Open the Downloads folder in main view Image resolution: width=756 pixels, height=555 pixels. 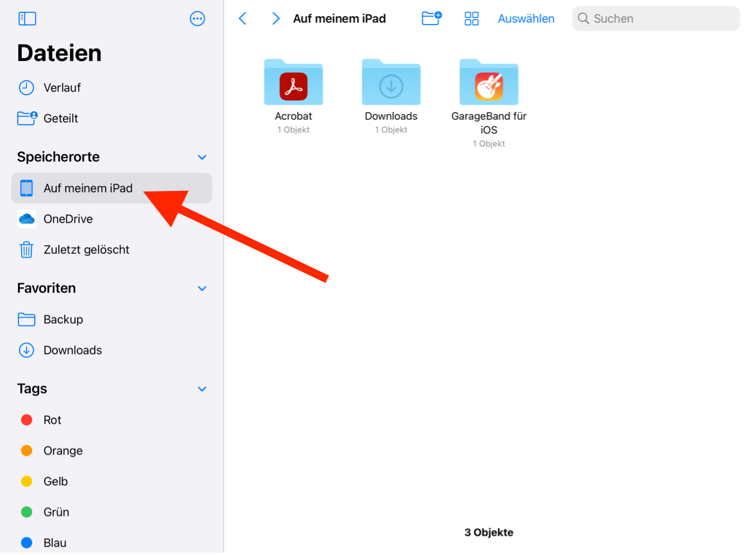pos(391,83)
